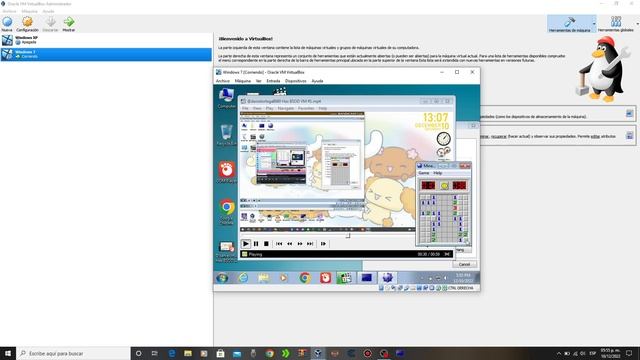Click file explorer folder icon on VM taskbar
Image resolution: width=640 pixels, height=360 pixels.
pyautogui.click(x=263, y=278)
